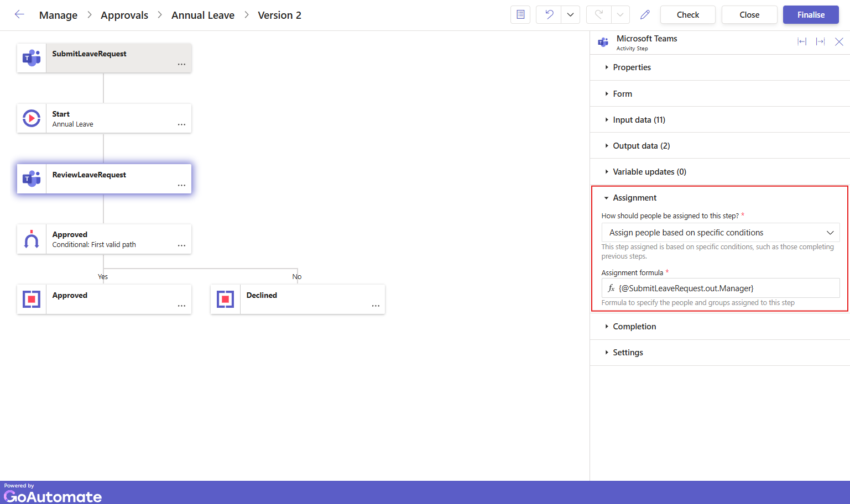
Task: Click the back arrow icon
Action: [x=19, y=15]
